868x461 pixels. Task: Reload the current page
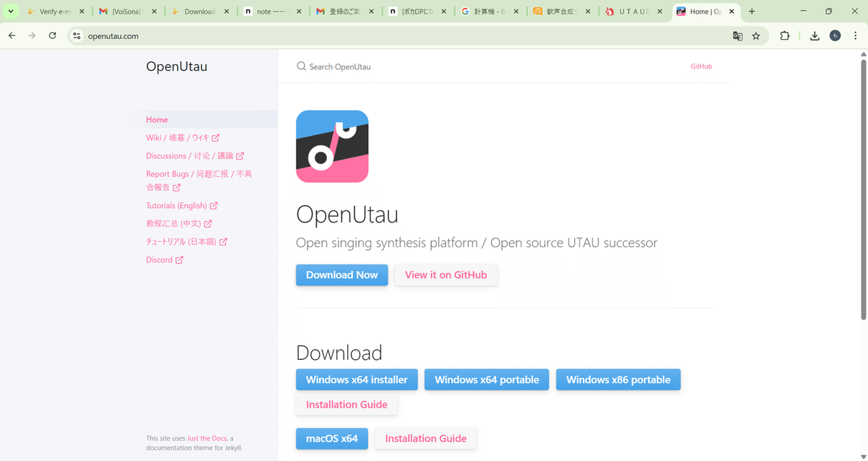[51, 35]
